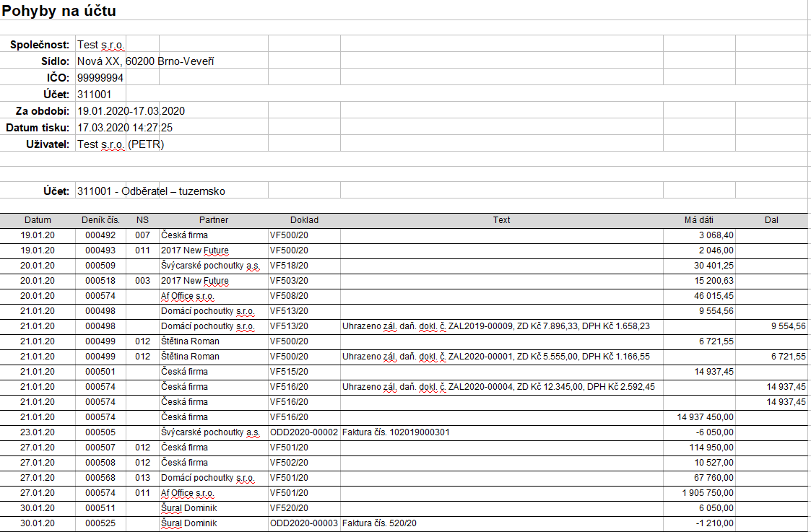Click the Má dáti column header
The width and height of the screenshot is (811, 532).
698,220
